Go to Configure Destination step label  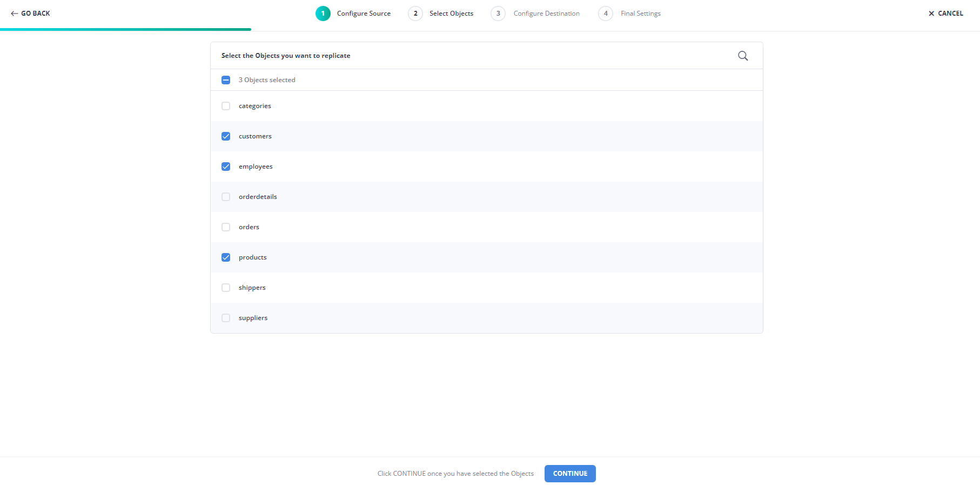(x=546, y=14)
